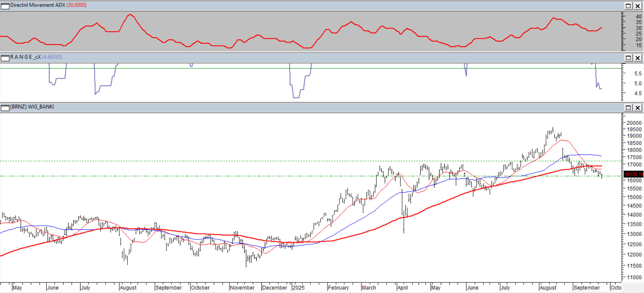
Task: Maximize the Directnl Movement ADX panel
Action: coord(628,6)
